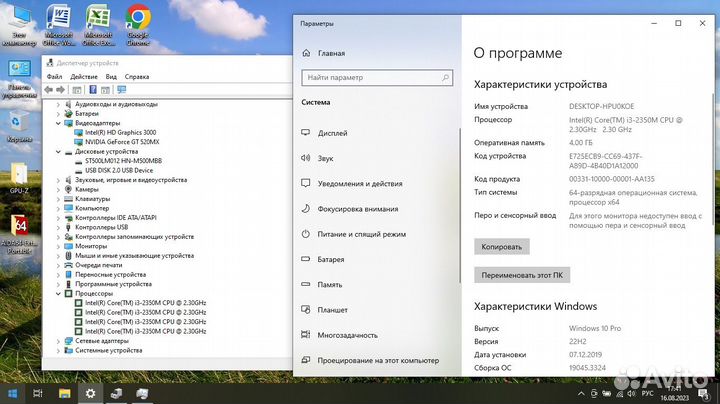This screenshot has width=720, height=404.
Task: Open Память settings page
Action: point(330,285)
